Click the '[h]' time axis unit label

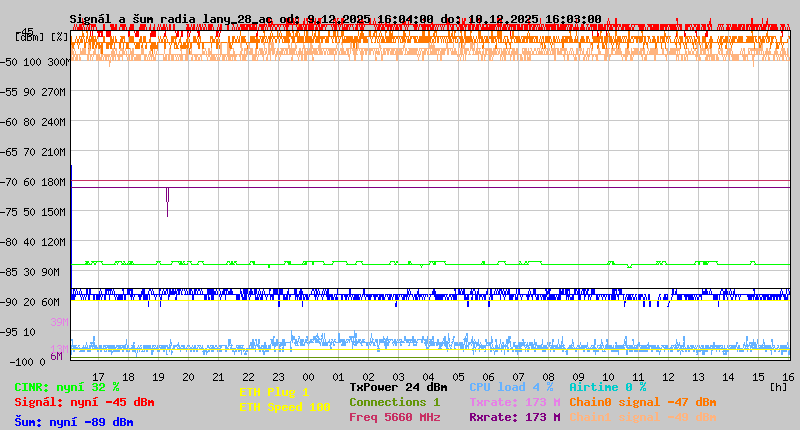[x=778, y=387]
